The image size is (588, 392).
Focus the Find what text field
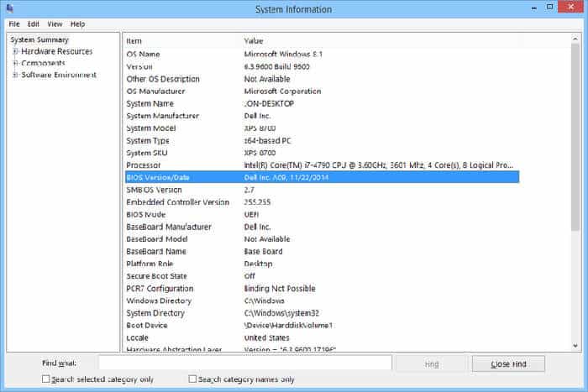click(x=244, y=363)
